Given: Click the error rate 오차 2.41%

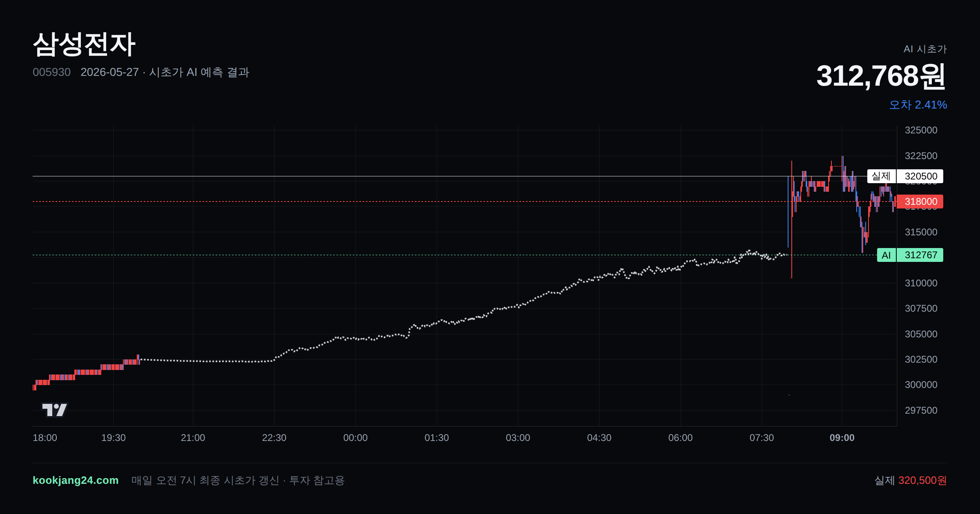Looking at the screenshot, I should coord(918,105).
